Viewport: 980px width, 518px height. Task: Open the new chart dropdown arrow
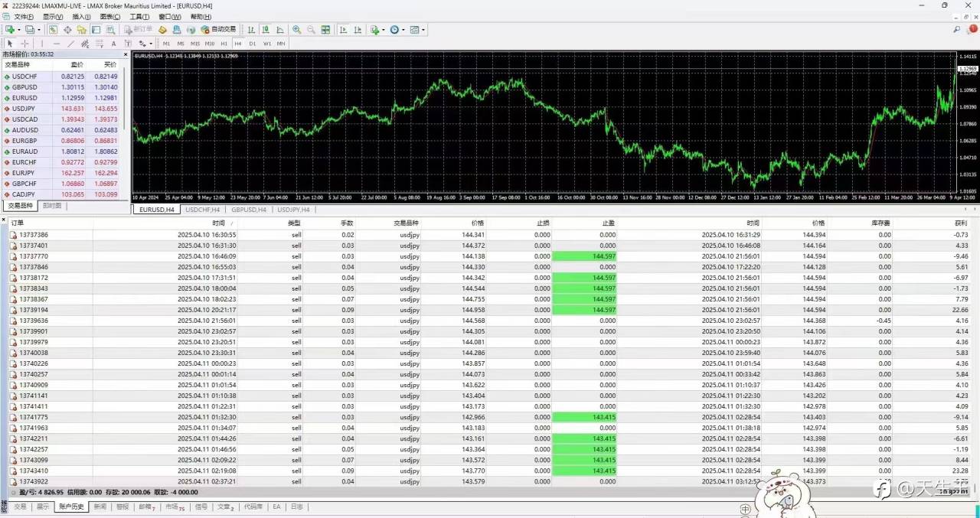tap(19, 29)
